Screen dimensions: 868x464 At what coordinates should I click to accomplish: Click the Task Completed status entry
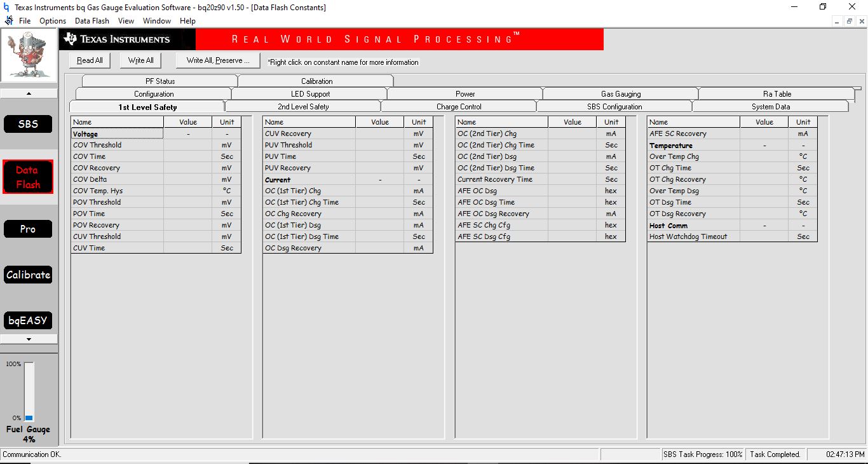[x=775, y=454]
